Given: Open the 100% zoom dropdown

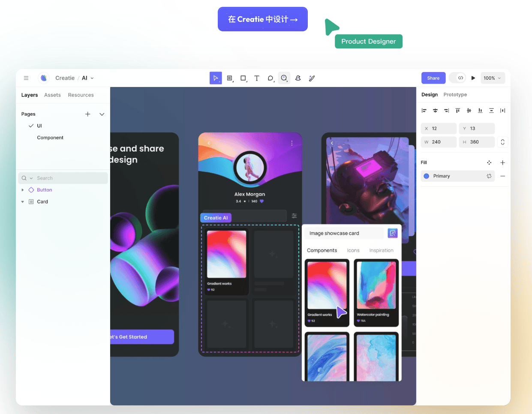Looking at the screenshot, I should (x=493, y=78).
